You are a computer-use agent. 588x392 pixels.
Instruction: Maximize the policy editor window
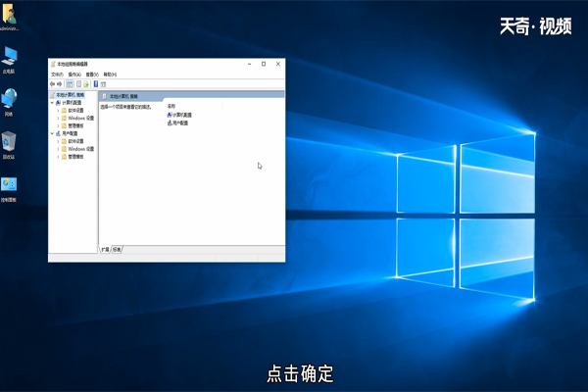coord(264,64)
